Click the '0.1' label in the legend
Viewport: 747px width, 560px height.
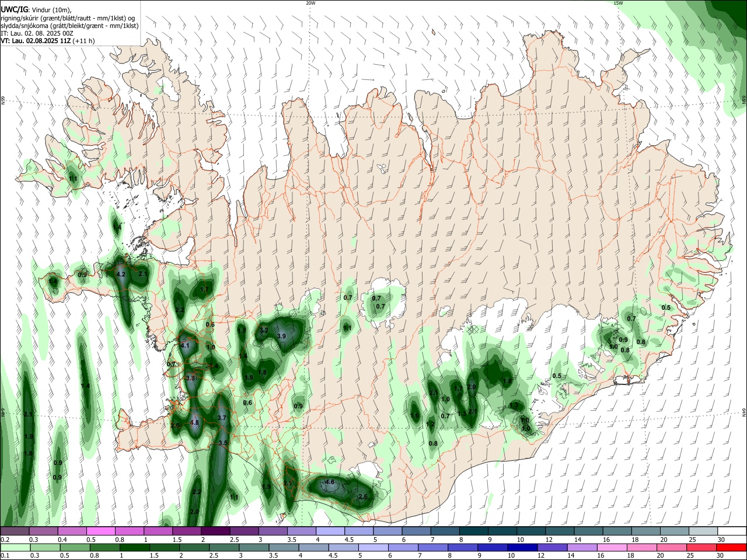click(x=5, y=555)
